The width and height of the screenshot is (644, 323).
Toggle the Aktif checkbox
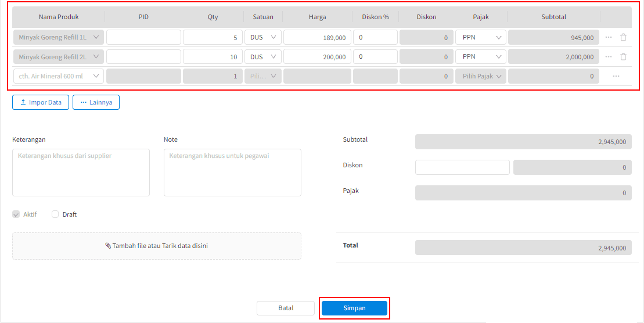pyautogui.click(x=16, y=214)
